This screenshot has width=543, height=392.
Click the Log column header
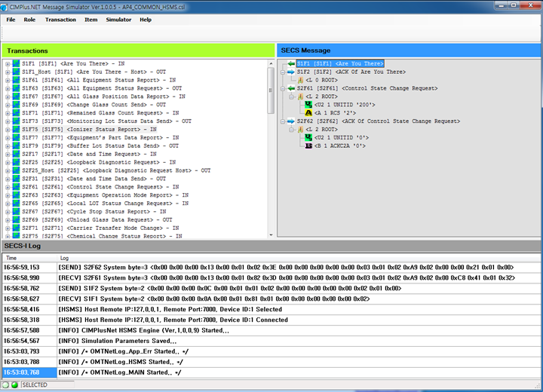point(64,258)
